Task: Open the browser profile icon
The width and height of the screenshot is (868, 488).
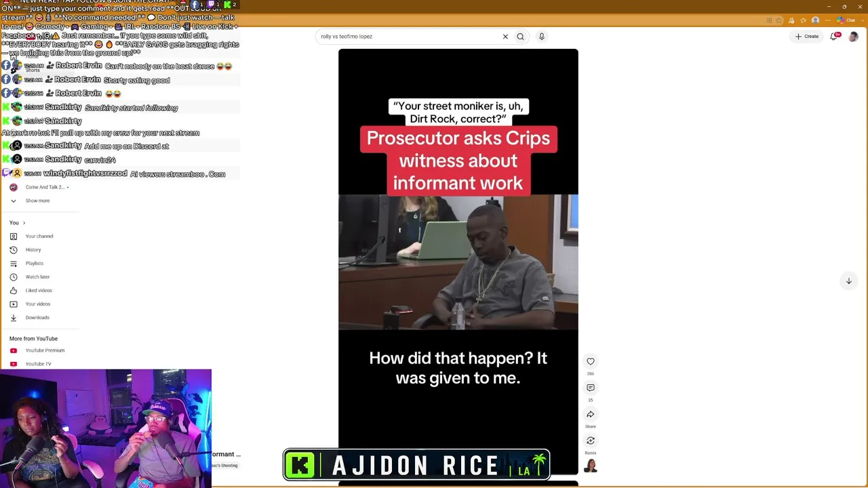Action: coord(815,20)
